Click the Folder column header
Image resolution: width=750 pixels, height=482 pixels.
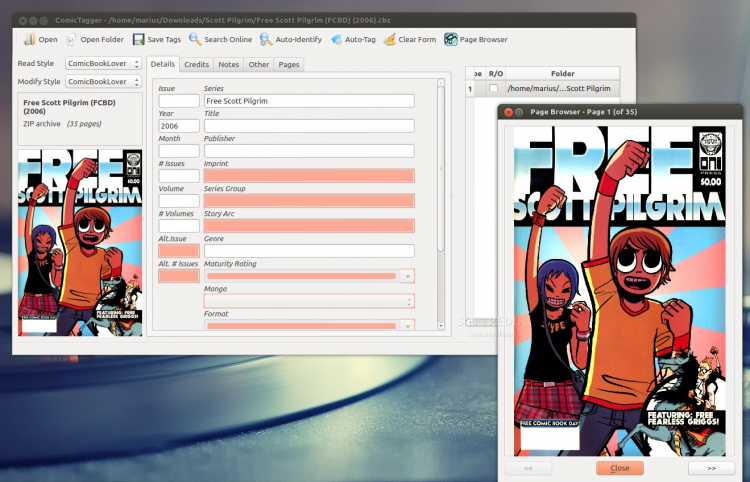pos(562,73)
